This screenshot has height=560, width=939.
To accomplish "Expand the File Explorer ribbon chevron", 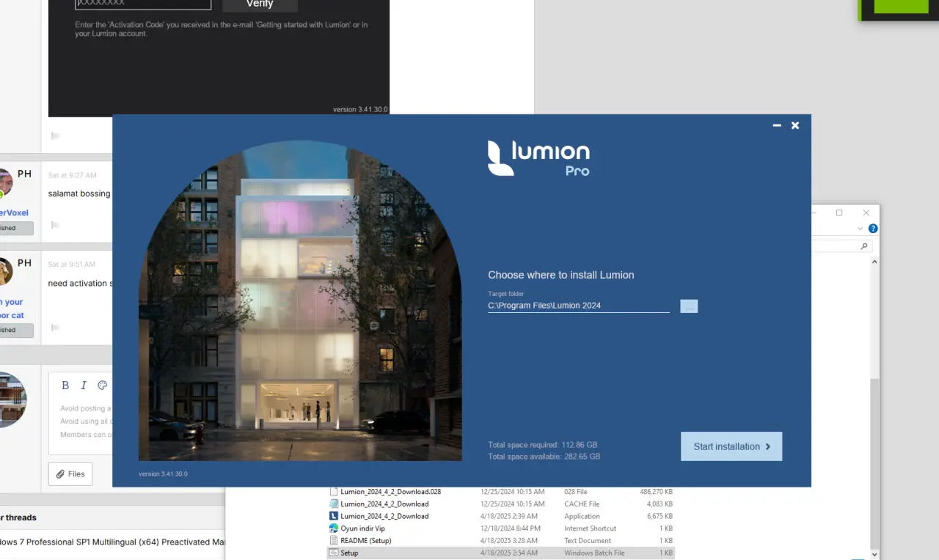I will click(861, 229).
